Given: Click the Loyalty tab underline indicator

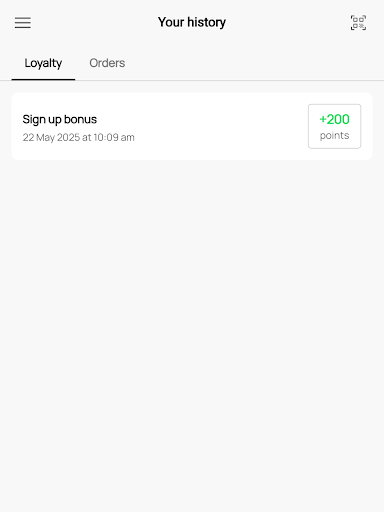Looking at the screenshot, I should (43, 79).
